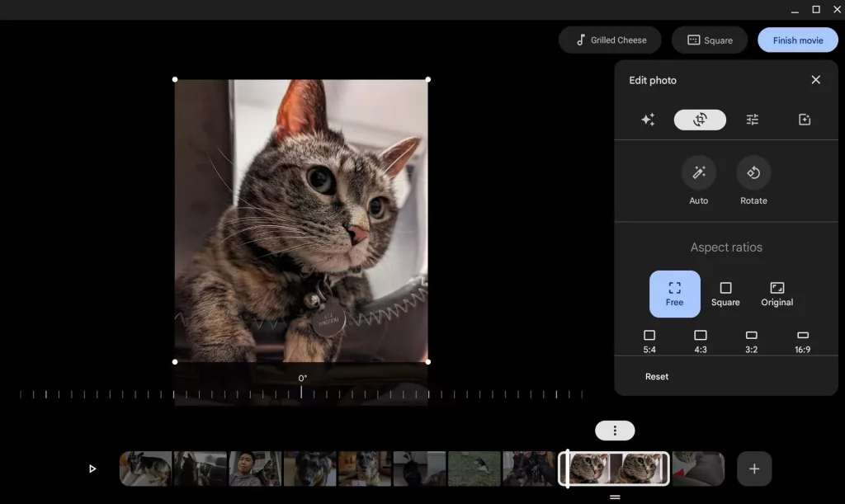Image resolution: width=845 pixels, height=504 pixels.
Task: Open the Grilled Cheese soundtrack picker
Action: (x=610, y=40)
